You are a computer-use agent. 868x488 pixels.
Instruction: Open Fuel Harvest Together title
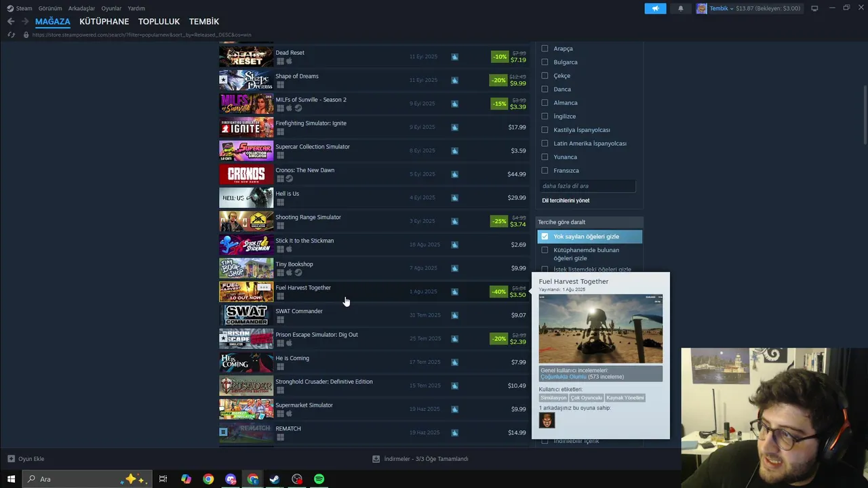point(303,287)
